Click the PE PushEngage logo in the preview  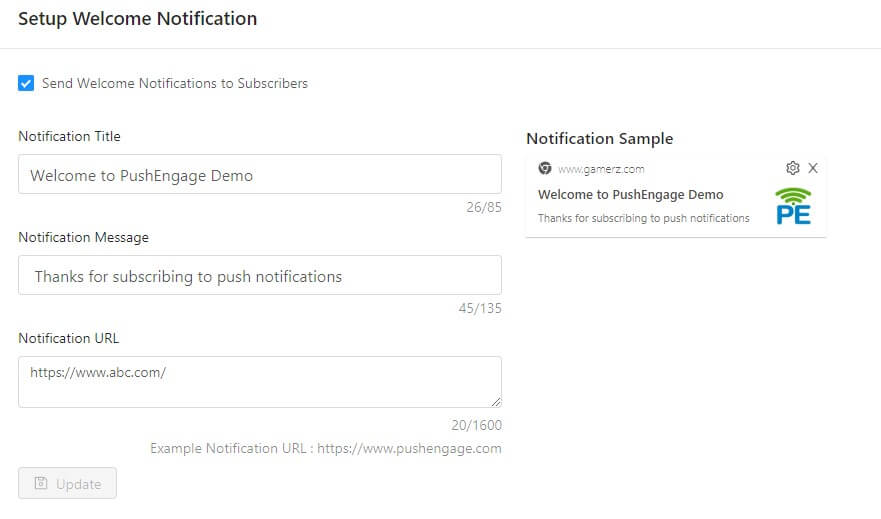pos(793,206)
